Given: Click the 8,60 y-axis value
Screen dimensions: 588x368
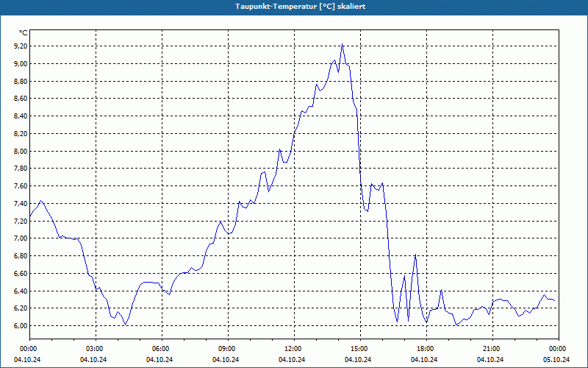Looking at the screenshot, I should click(x=21, y=99).
